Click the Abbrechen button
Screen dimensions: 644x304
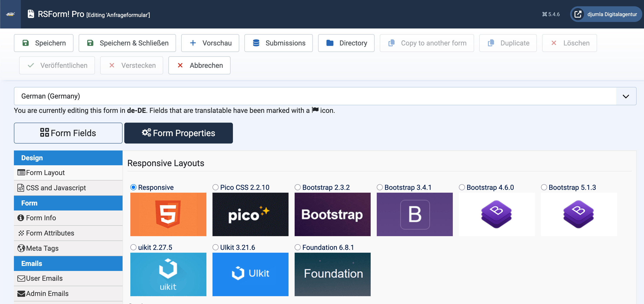199,65
